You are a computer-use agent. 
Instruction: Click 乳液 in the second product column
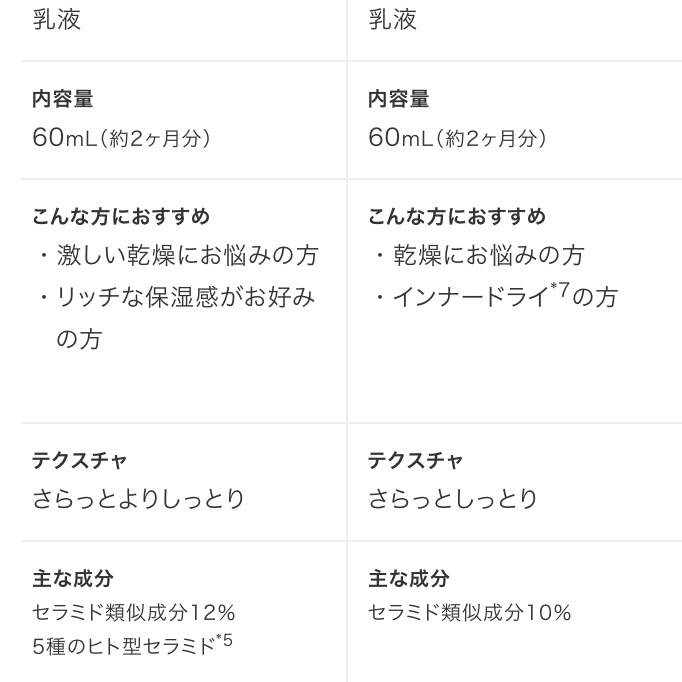pos(393,19)
